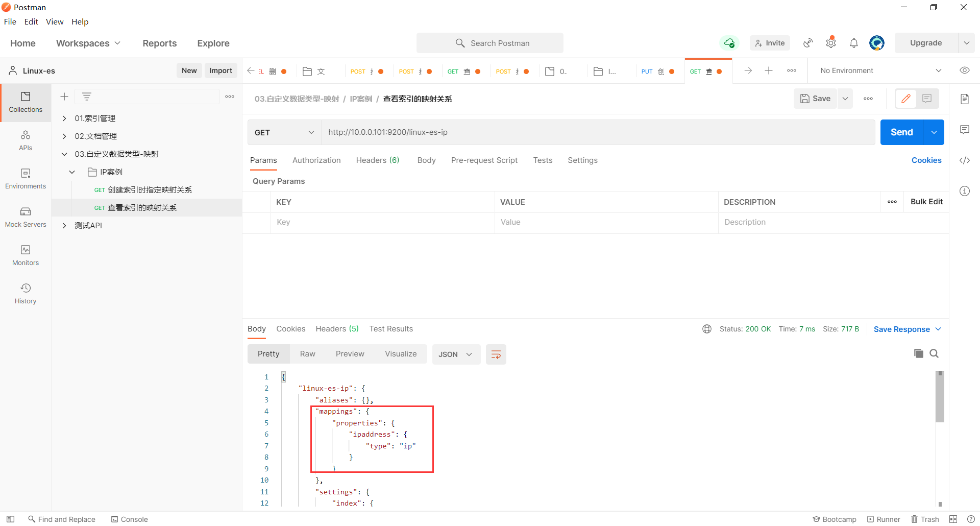The height and width of the screenshot is (526, 980).
Task: Click the Import button
Action: tap(220, 70)
